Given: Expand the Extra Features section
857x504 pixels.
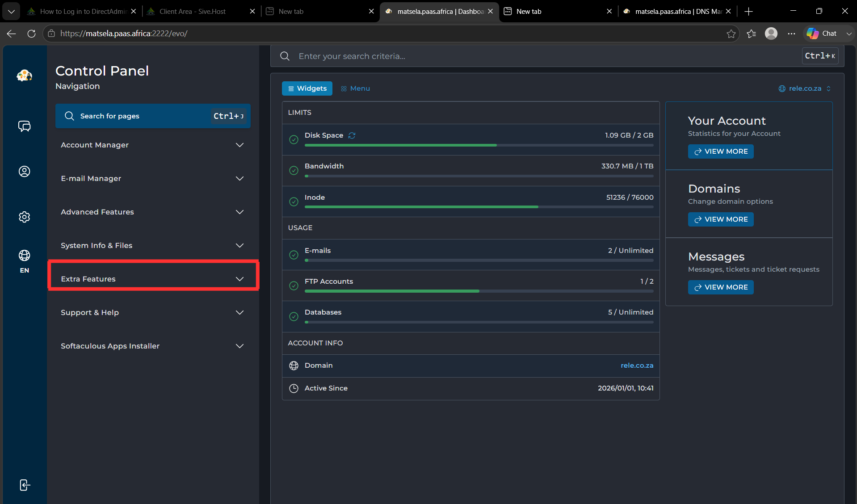Looking at the screenshot, I should tap(153, 279).
